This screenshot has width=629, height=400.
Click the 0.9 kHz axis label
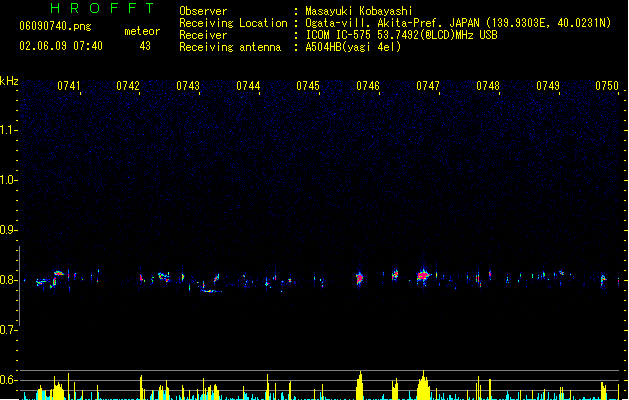(x=8, y=230)
